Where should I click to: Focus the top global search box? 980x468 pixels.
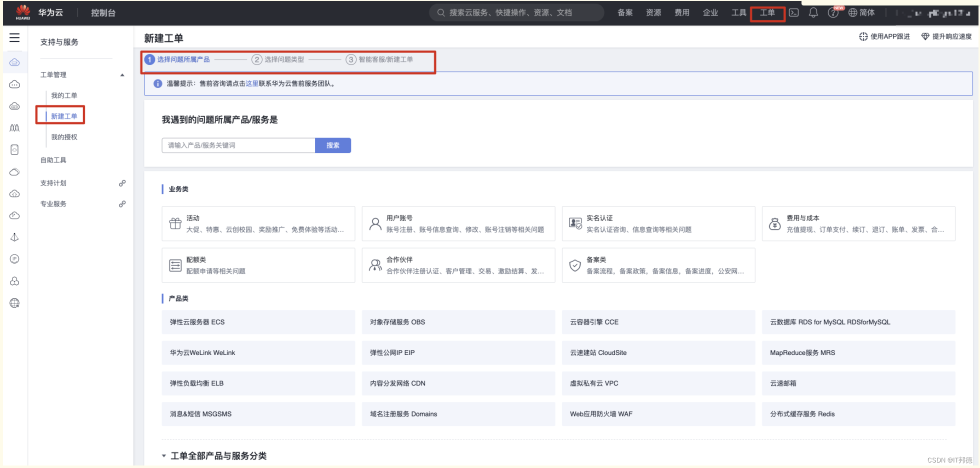point(516,12)
